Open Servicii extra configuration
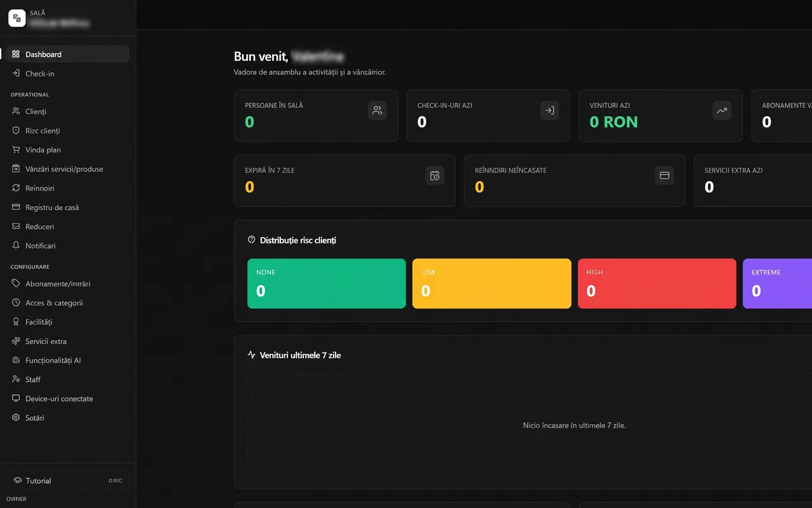This screenshot has width=812, height=508. 67,341
